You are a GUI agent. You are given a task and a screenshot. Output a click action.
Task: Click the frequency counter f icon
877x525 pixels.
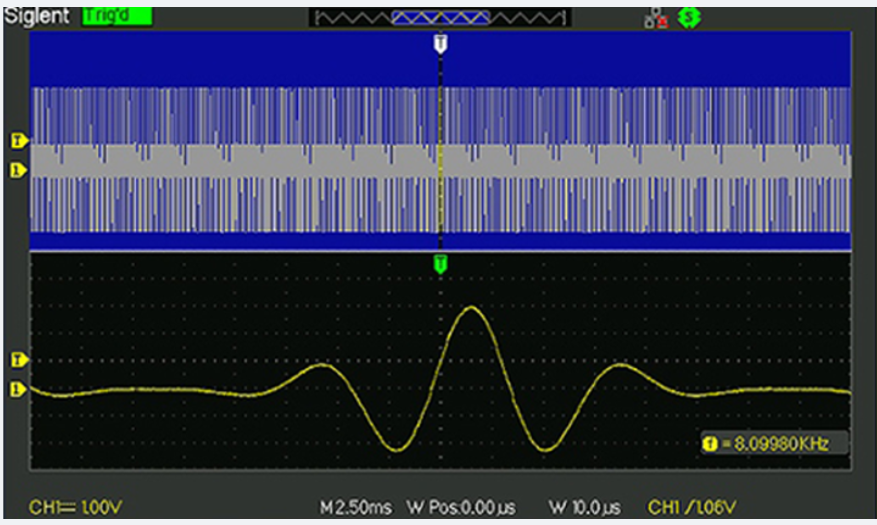click(x=711, y=443)
